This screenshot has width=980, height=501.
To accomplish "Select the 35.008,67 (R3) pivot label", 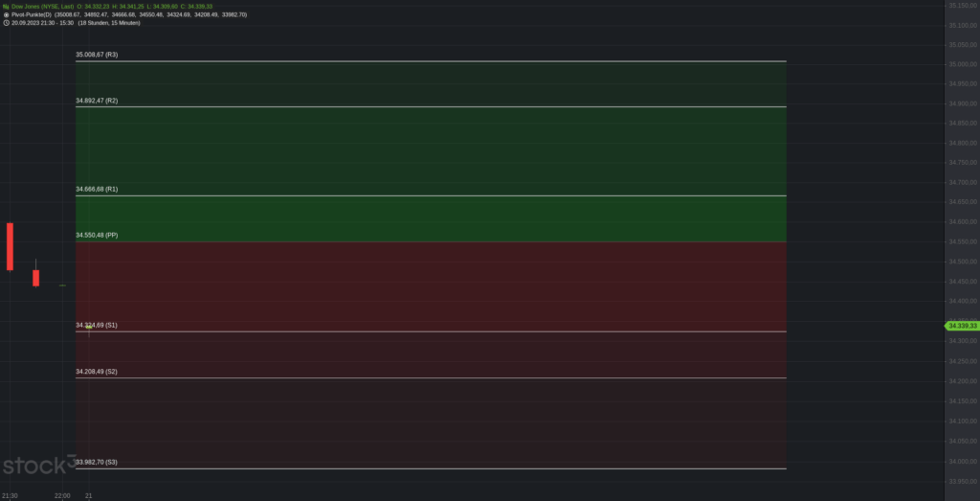I will tap(97, 55).
